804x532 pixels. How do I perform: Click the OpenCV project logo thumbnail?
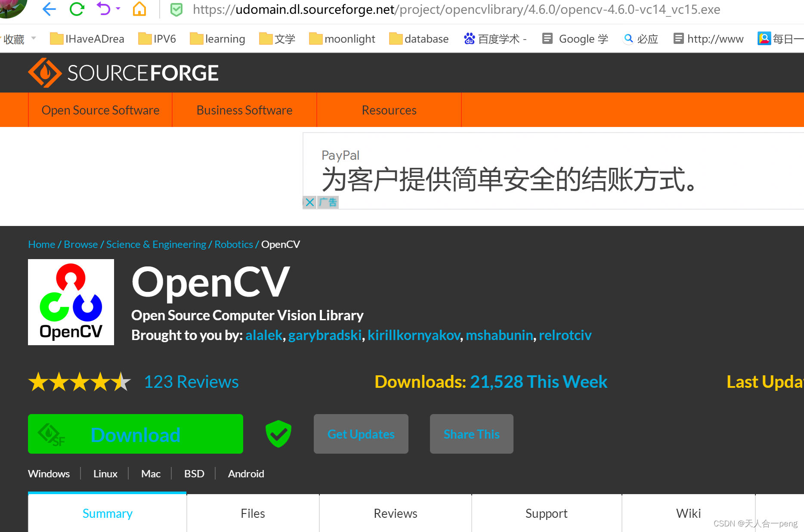coord(71,302)
